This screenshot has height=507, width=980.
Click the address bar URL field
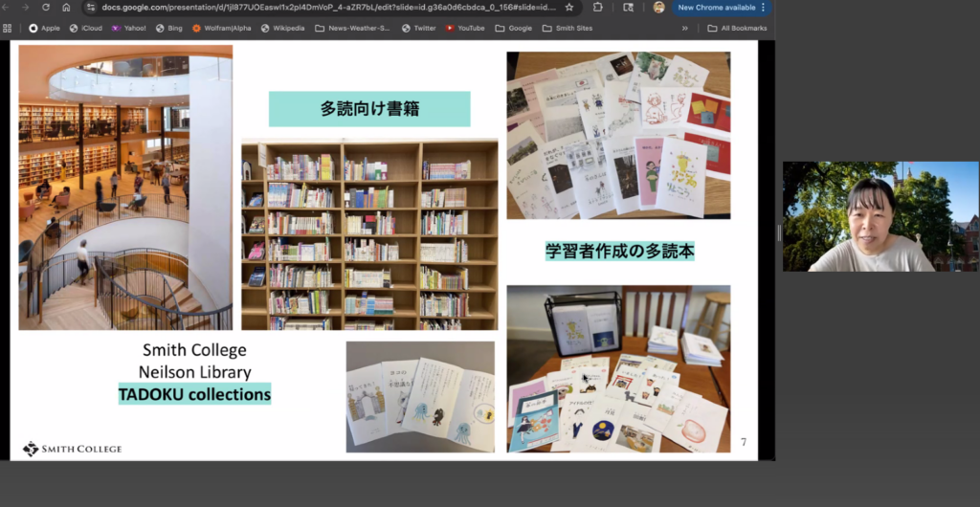coord(325,8)
